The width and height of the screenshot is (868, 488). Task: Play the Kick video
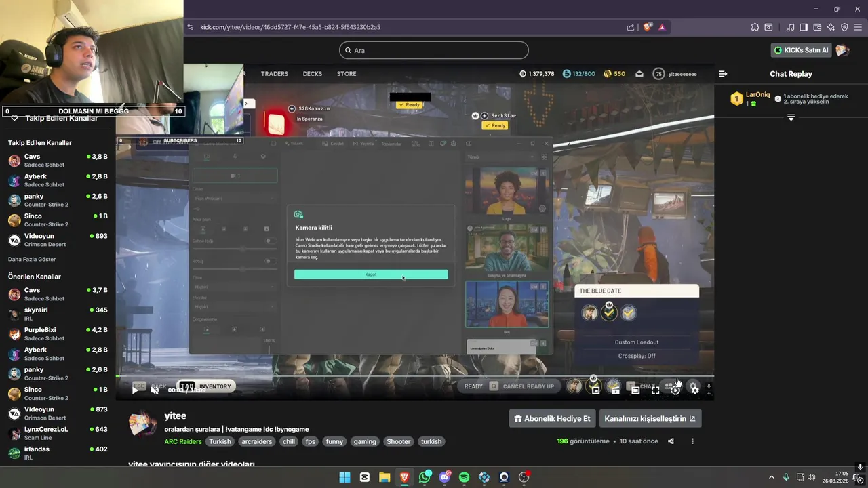134,390
